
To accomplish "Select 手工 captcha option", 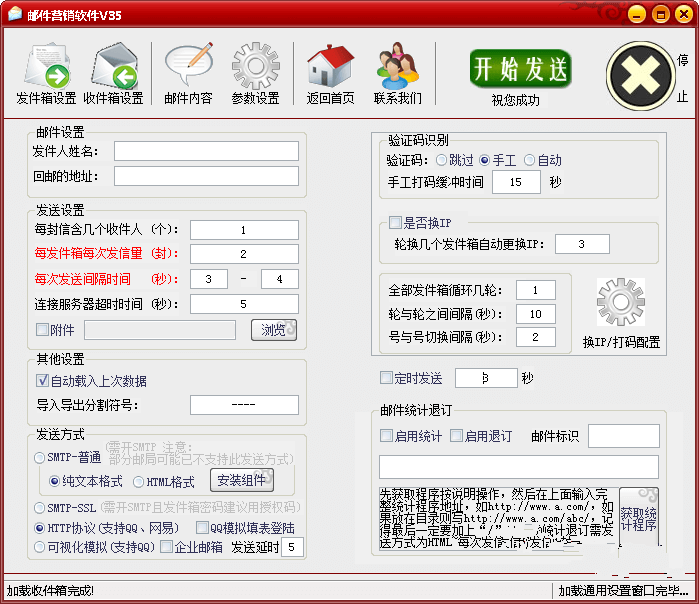I will 498,160.
